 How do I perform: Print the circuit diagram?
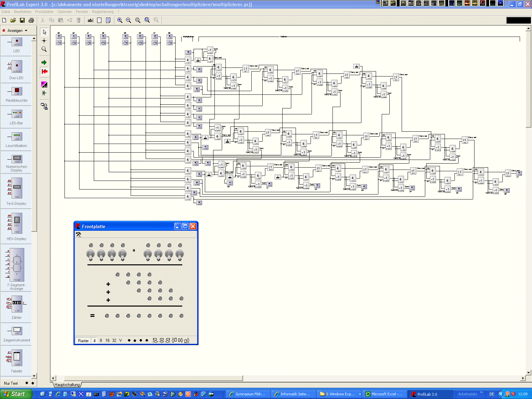coord(31,20)
